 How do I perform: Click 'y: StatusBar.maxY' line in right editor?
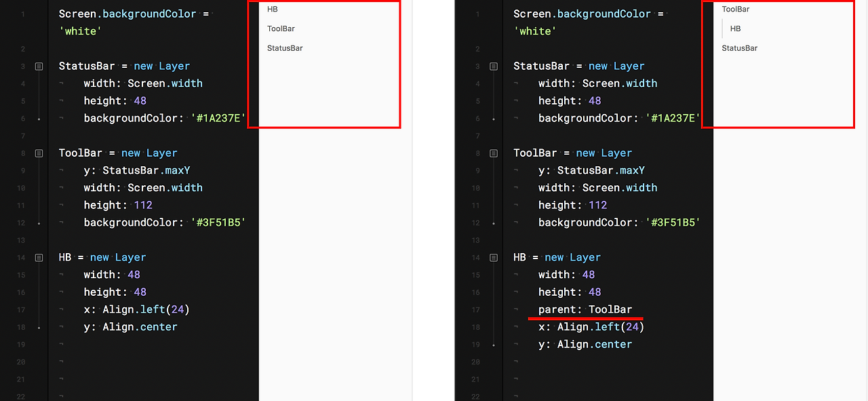[x=592, y=170]
